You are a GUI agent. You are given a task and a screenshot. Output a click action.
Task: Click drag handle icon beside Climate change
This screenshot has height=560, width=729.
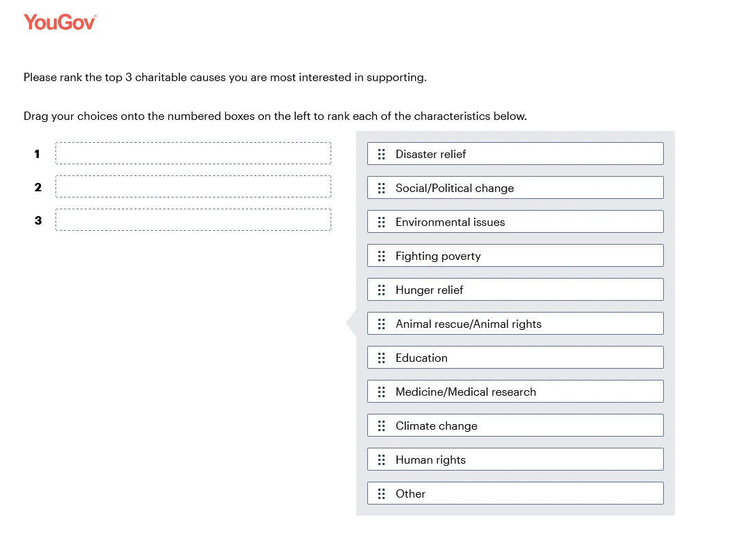381,426
